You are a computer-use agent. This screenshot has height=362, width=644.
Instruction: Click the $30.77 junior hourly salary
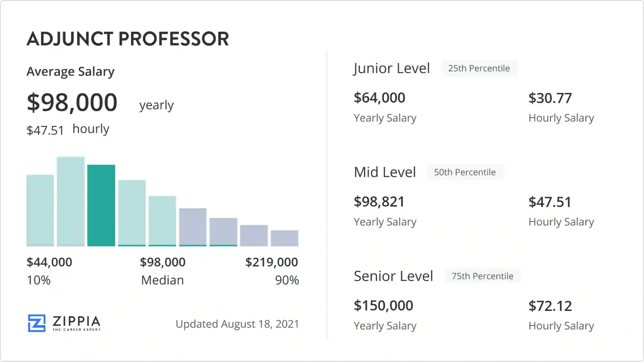point(550,98)
